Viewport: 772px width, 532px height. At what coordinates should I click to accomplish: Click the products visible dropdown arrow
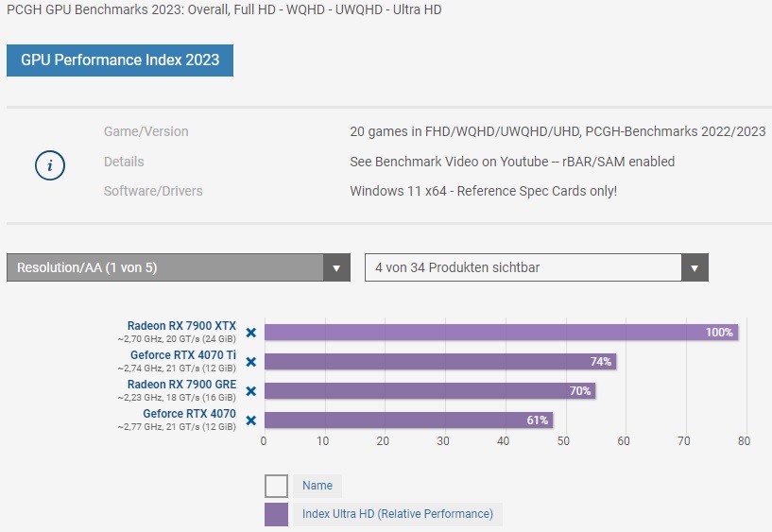[x=695, y=267]
